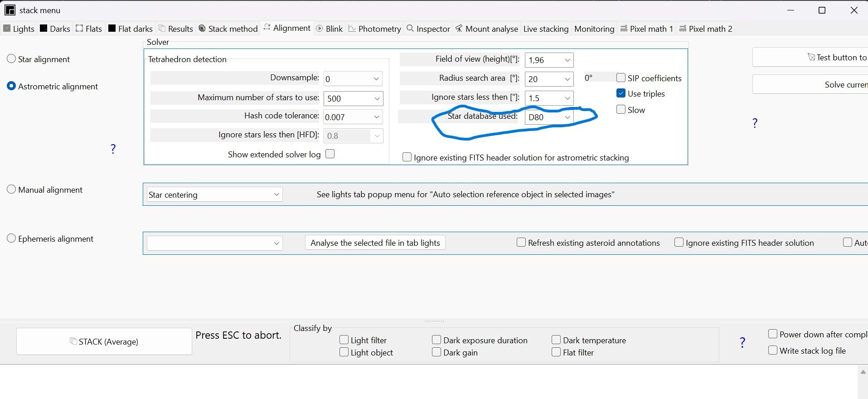Image resolution: width=868 pixels, height=399 pixels.
Task: Click Analyse the selected file in tab lights
Action: [375, 243]
